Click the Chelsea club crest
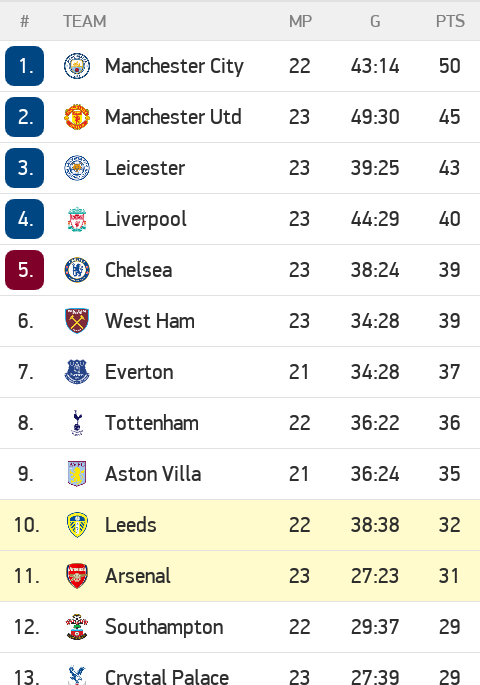Image resolution: width=480 pixels, height=685 pixels. coord(77,270)
